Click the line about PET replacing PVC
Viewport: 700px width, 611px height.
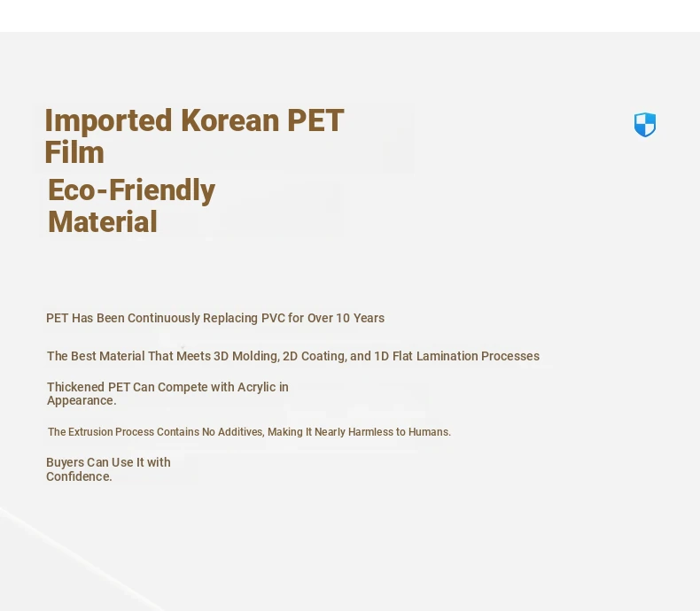click(215, 318)
